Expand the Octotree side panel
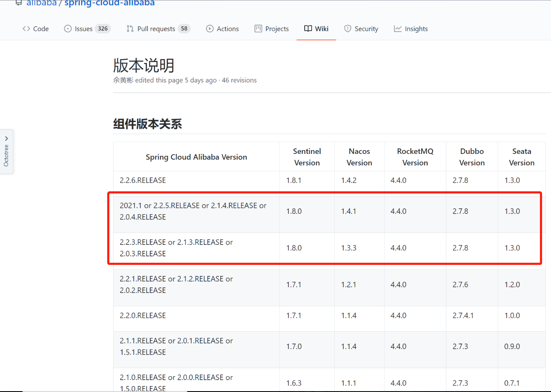551x392 pixels. [x=6, y=152]
